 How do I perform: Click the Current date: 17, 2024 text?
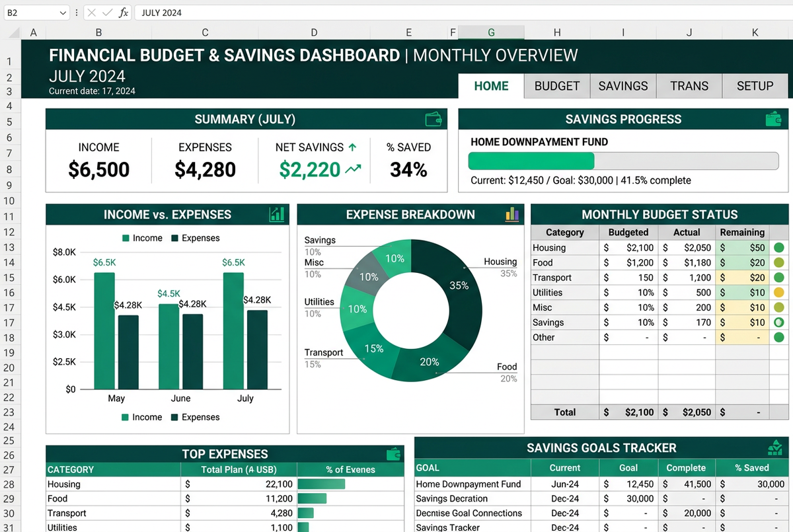(92, 91)
